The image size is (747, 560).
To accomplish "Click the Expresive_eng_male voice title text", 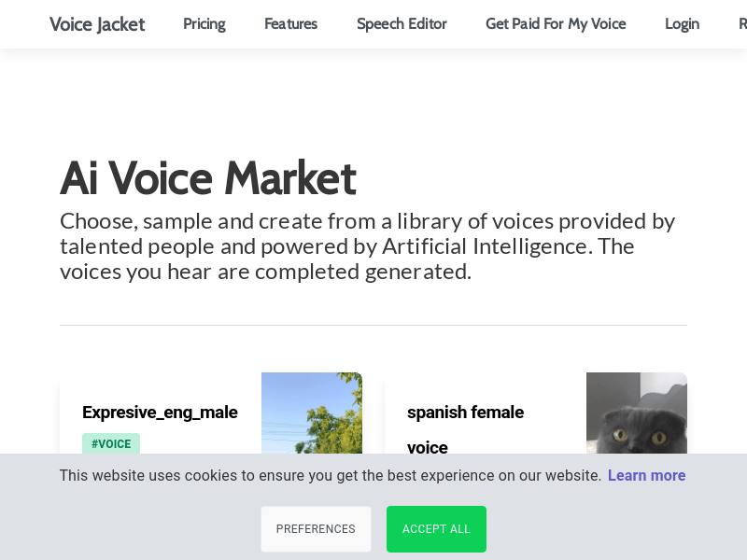I will (x=160, y=412).
